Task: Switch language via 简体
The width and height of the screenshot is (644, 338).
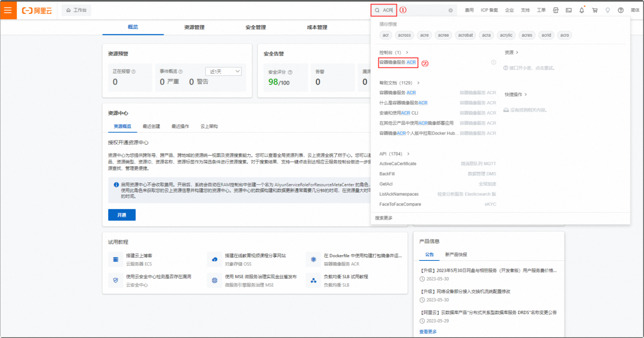Action: point(635,10)
